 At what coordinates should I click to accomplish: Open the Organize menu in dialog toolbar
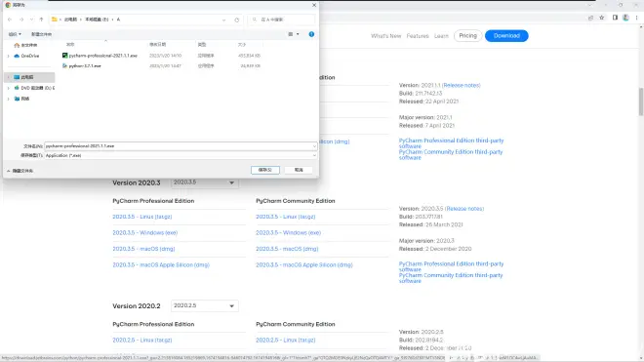15,34
